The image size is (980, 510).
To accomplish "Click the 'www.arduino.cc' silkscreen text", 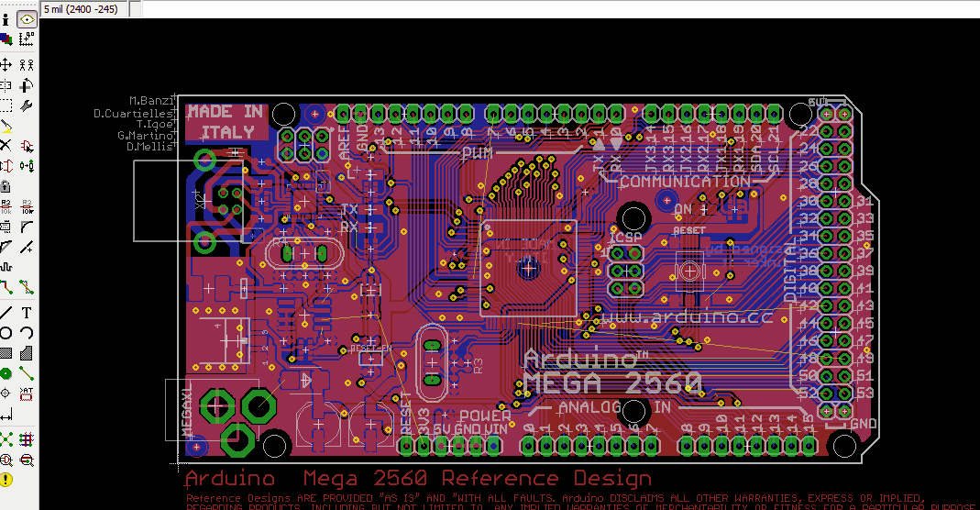I will pyautogui.click(x=687, y=316).
